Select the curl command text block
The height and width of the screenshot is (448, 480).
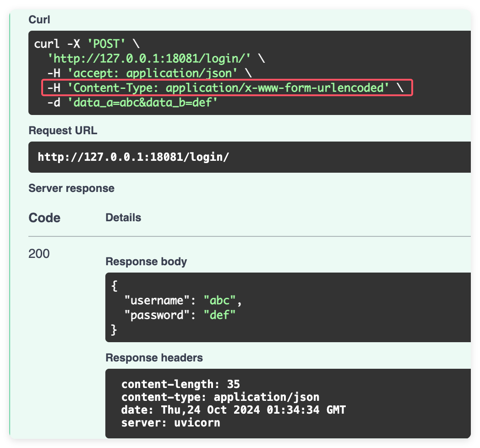tap(183, 73)
